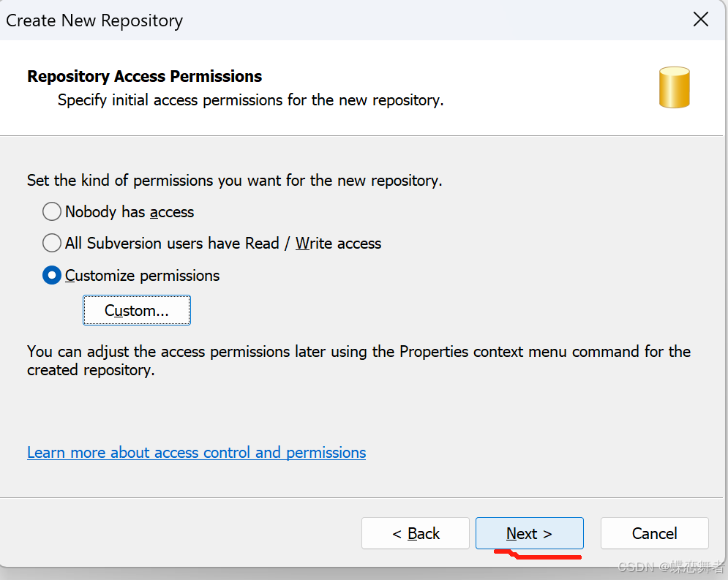Image resolution: width=728 pixels, height=580 pixels.
Task: Click the Set the kind of permissions text
Action: 234,181
